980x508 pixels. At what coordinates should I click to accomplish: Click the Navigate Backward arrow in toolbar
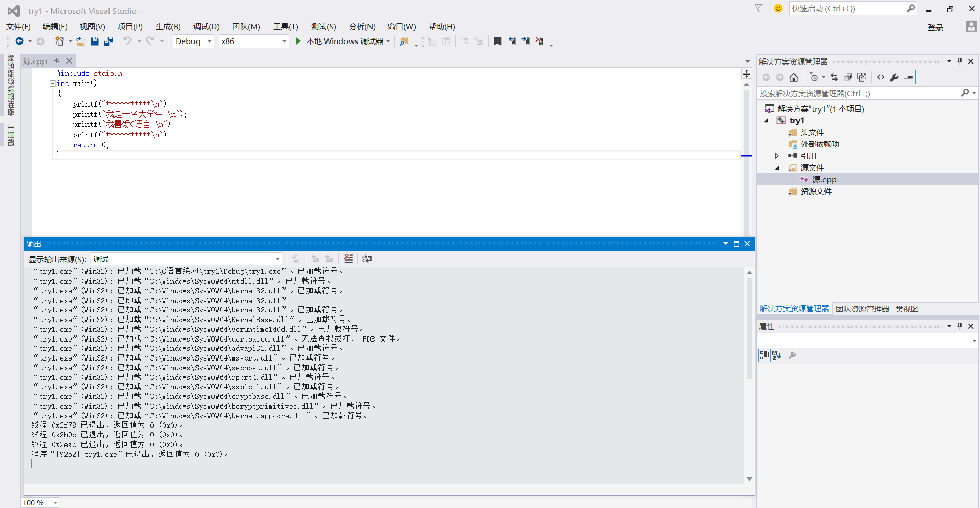tap(19, 41)
